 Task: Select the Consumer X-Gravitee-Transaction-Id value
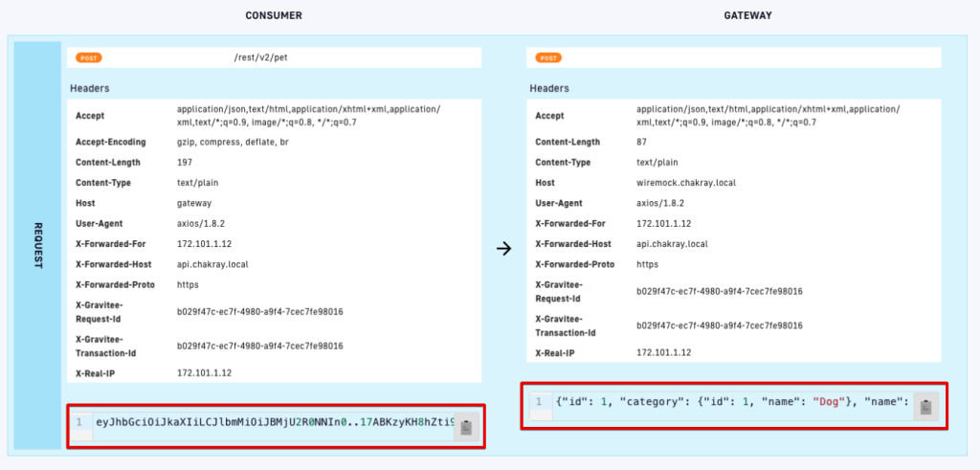click(x=260, y=346)
